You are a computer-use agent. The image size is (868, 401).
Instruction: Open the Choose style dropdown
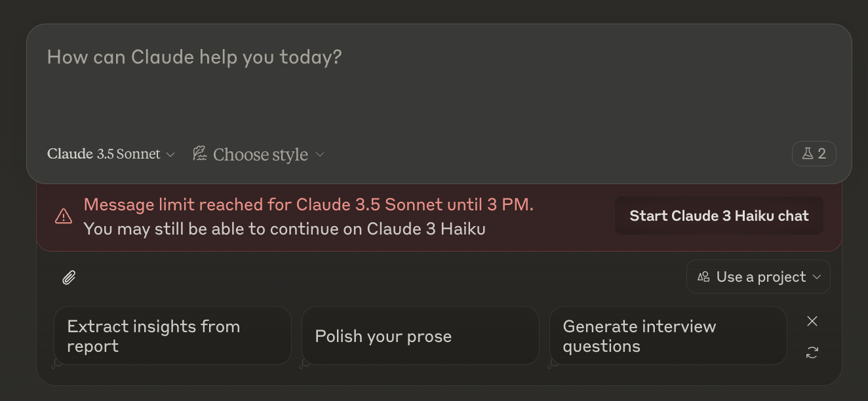pos(260,155)
